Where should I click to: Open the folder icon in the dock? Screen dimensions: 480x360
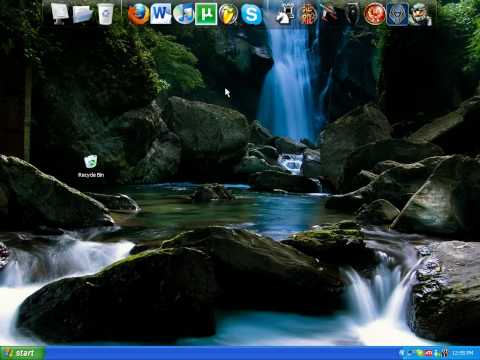83,14
